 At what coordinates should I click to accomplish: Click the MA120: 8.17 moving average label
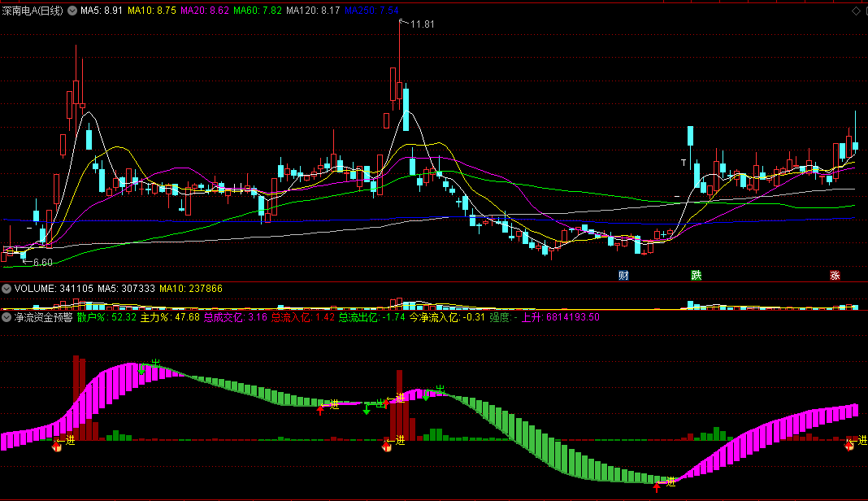pyautogui.click(x=313, y=11)
